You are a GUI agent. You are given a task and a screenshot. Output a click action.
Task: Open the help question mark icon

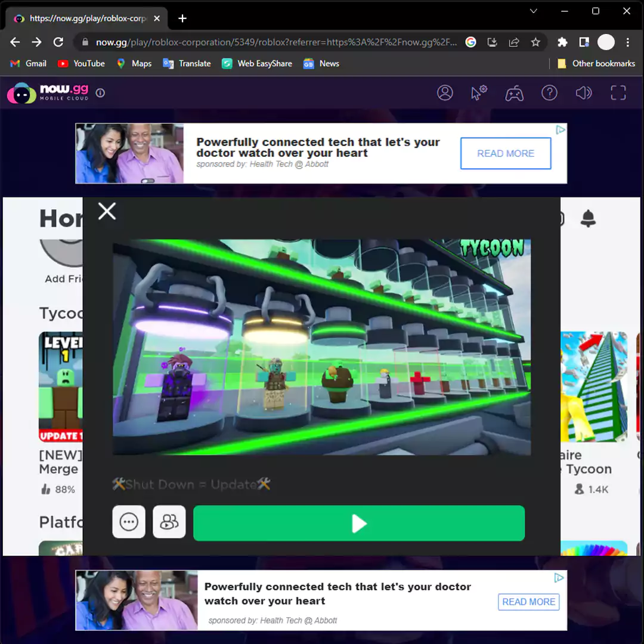point(549,93)
